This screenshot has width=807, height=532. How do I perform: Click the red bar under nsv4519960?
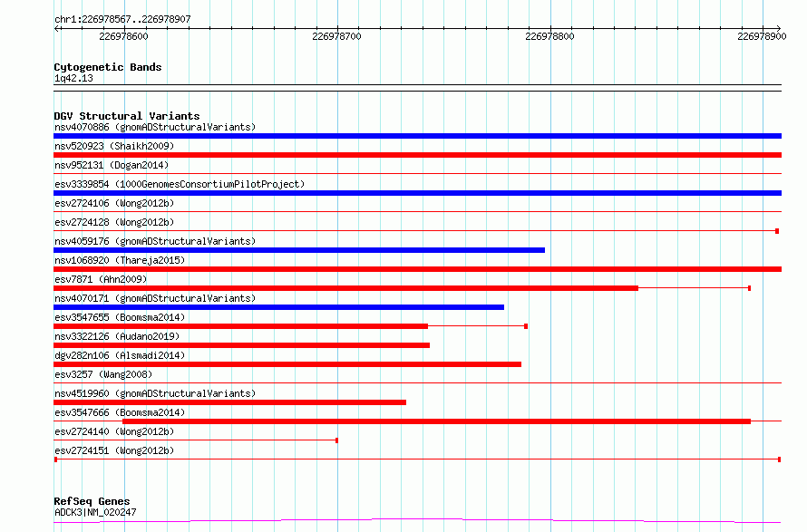pos(229,402)
